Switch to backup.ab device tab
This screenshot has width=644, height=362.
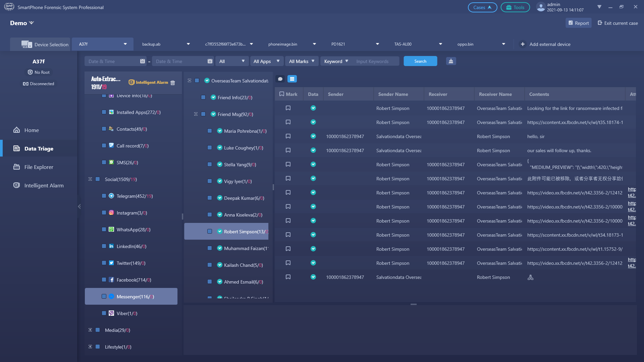point(166,44)
